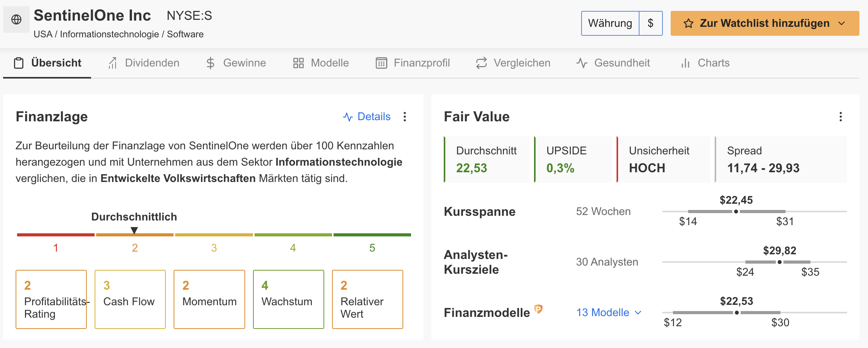This screenshot has height=348, width=868.
Task: Click the Finanzmodelle $22,53 range dot
Action: click(736, 313)
